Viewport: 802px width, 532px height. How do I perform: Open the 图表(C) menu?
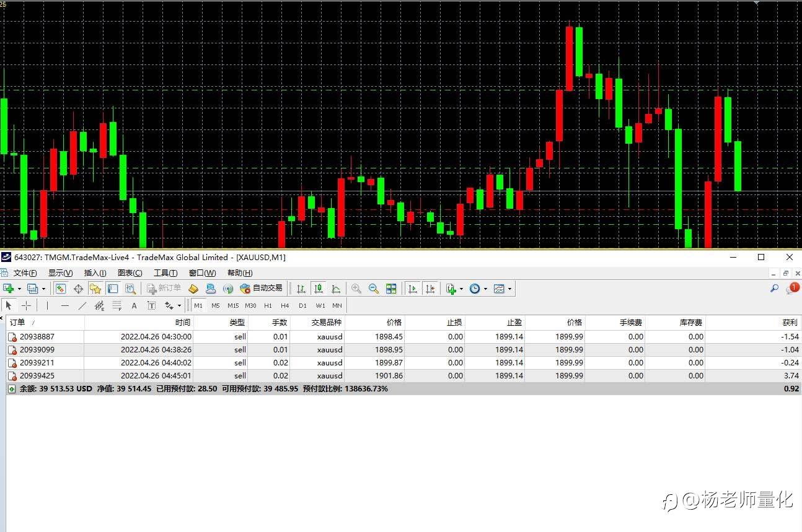130,273
